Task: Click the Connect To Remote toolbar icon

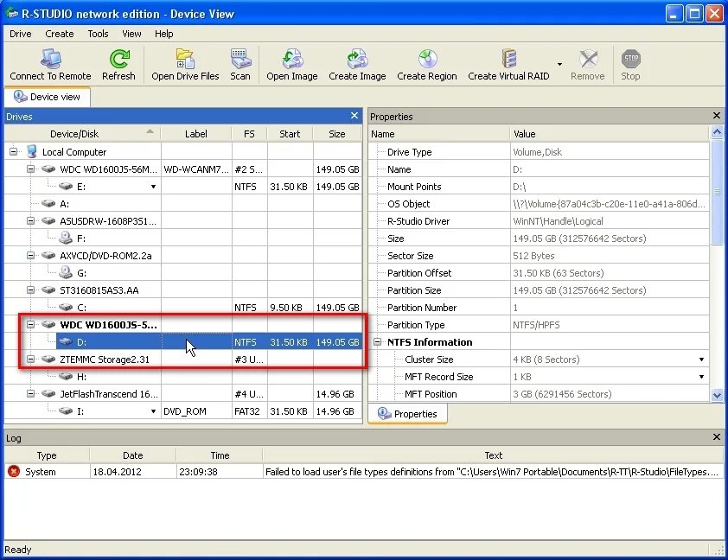Action: 50,59
